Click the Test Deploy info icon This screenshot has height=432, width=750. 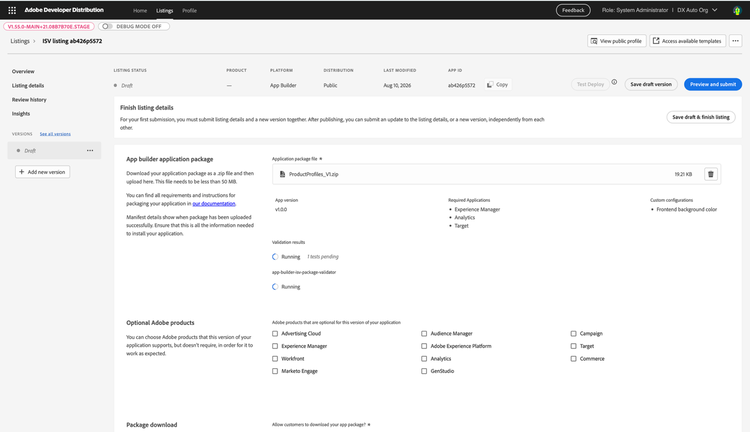click(614, 82)
